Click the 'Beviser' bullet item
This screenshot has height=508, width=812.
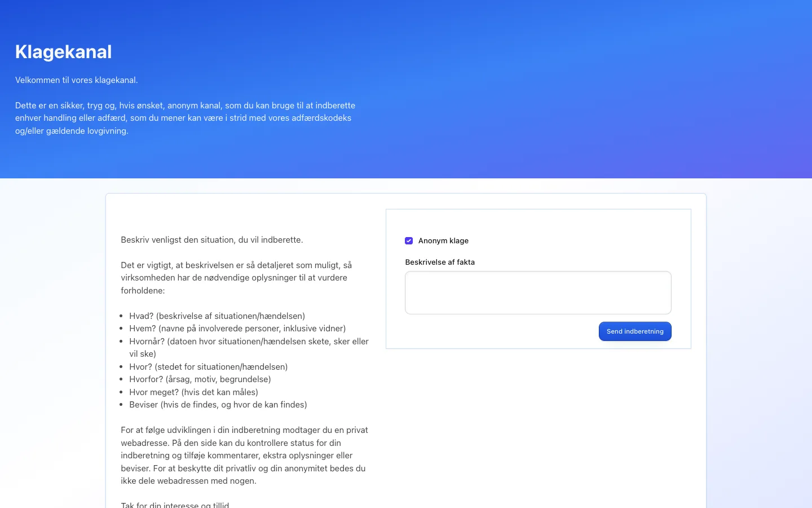(x=218, y=405)
